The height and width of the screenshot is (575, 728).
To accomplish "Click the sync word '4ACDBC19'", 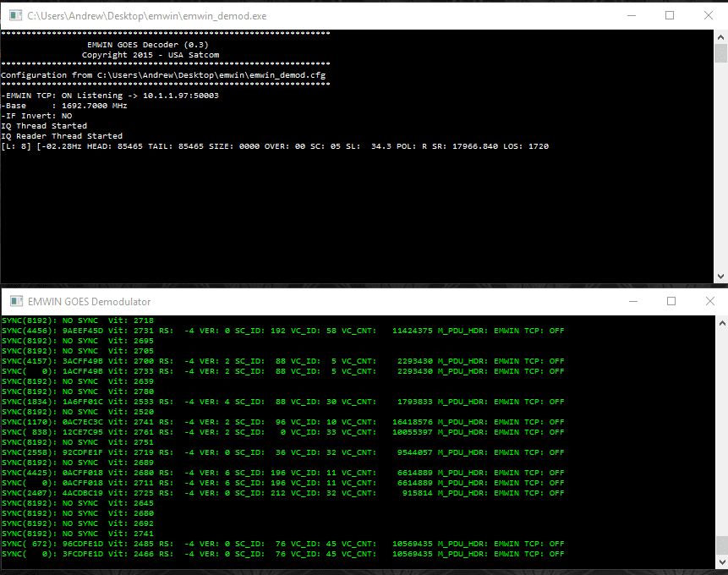I will tap(83, 493).
